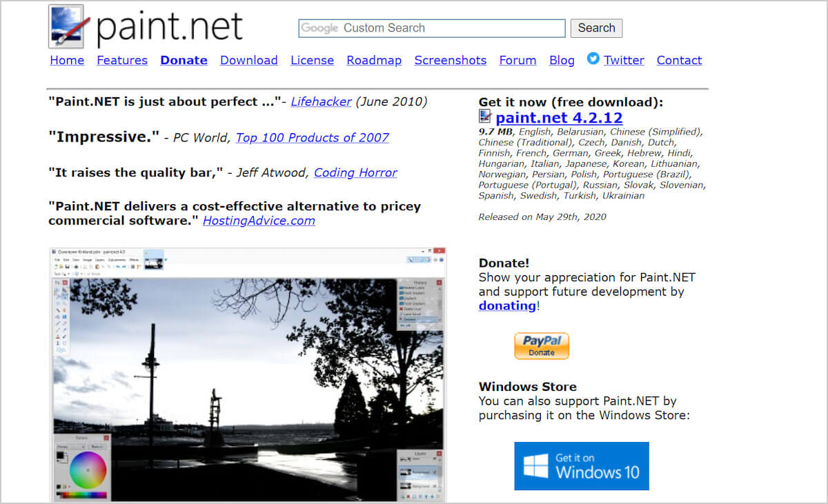Screen dimensions: 828x504
Task: Click the 'Released on May 29th, 2020' text
Action: pos(542,216)
